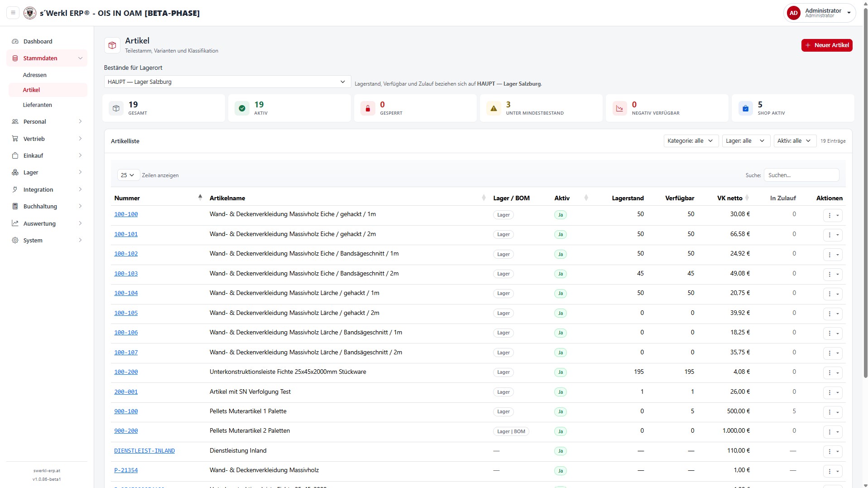Change the 25 rows-per-page selector
This screenshot has height=488, width=868.
pos(128,175)
